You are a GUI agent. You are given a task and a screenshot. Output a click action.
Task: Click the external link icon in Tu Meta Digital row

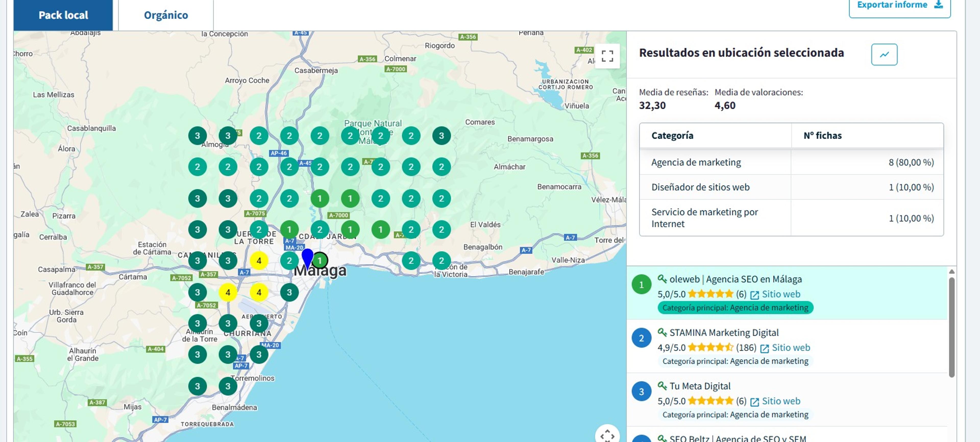[x=754, y=402]
